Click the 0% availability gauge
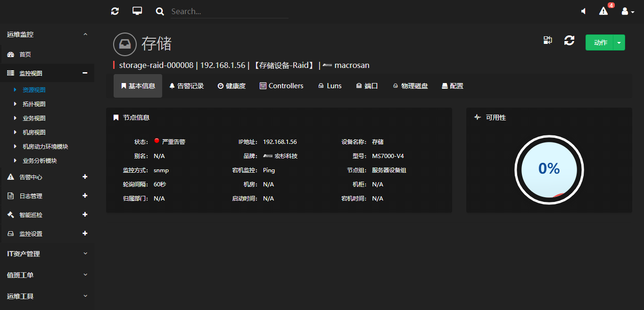 (x=549, y=169)
